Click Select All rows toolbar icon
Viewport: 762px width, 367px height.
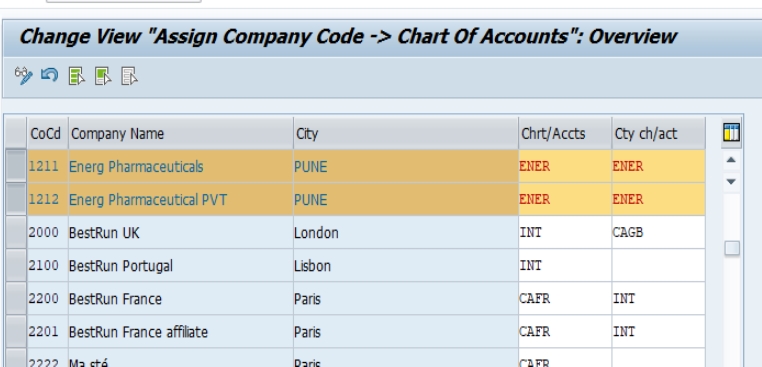point(77,76)
